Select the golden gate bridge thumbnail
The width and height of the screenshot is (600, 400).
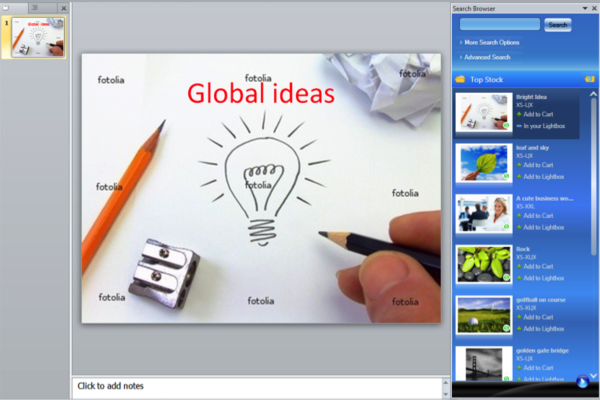click(484, 364)
